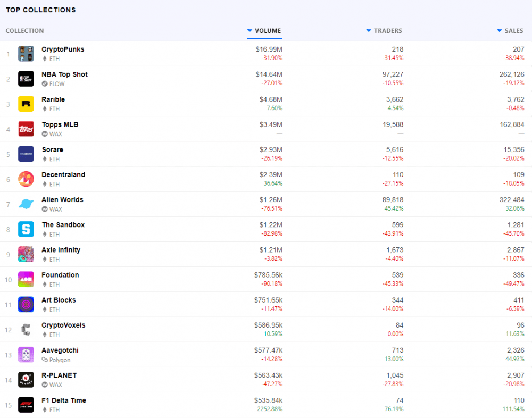
Task: Sort the table by Volume column
Action: [264, 31]
